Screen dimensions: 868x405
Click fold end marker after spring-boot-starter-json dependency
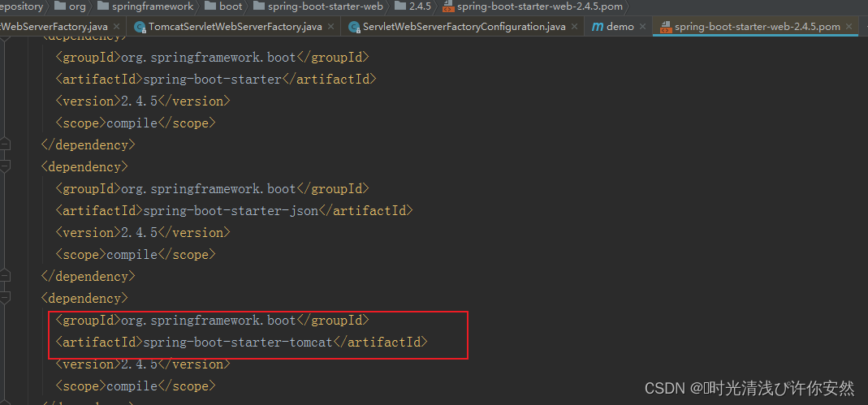(4, 275)
